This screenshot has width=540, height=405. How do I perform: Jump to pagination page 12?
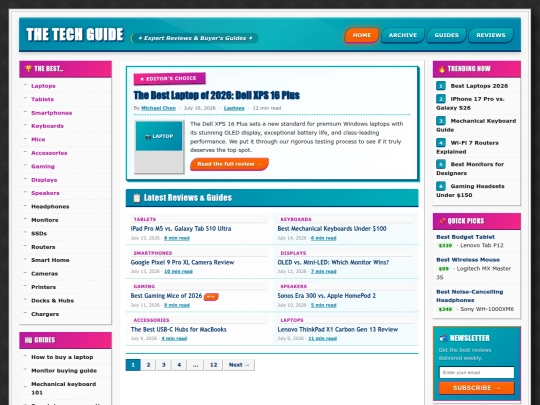(x=214, y=365)
